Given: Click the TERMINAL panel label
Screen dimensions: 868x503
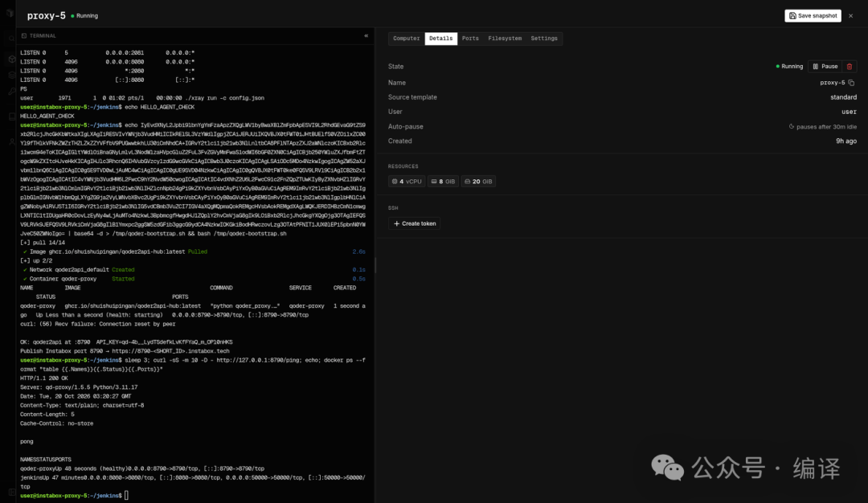Looking at the screenshot, I should point(43,36).
